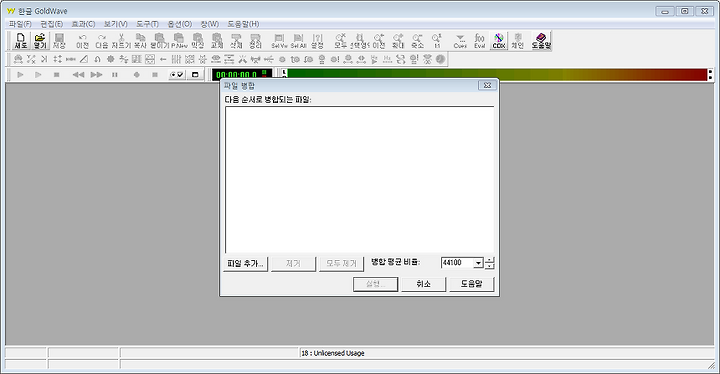Toggle the control window display button
The height and width of the screenshot is (374, 720).
[x=195, y=74]
